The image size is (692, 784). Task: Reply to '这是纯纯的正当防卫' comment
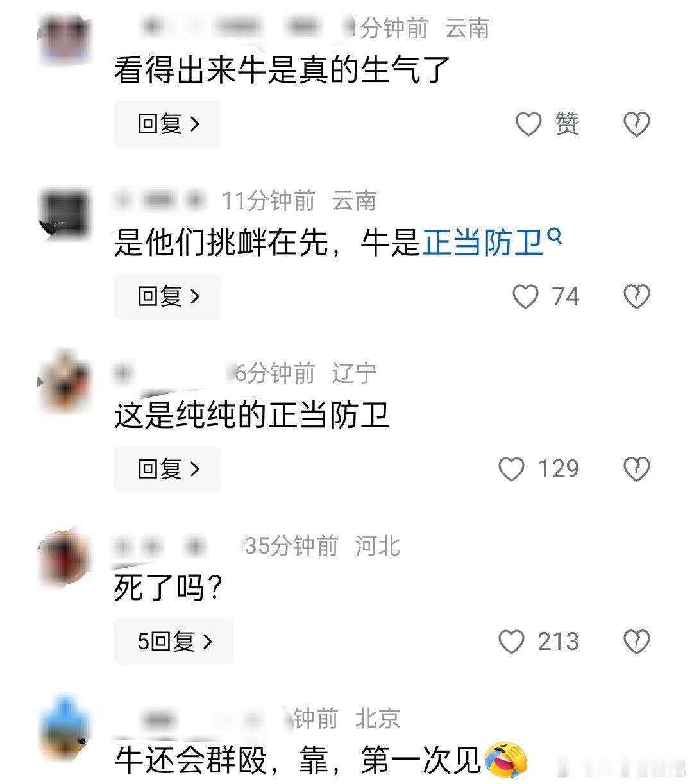(167, 469)
